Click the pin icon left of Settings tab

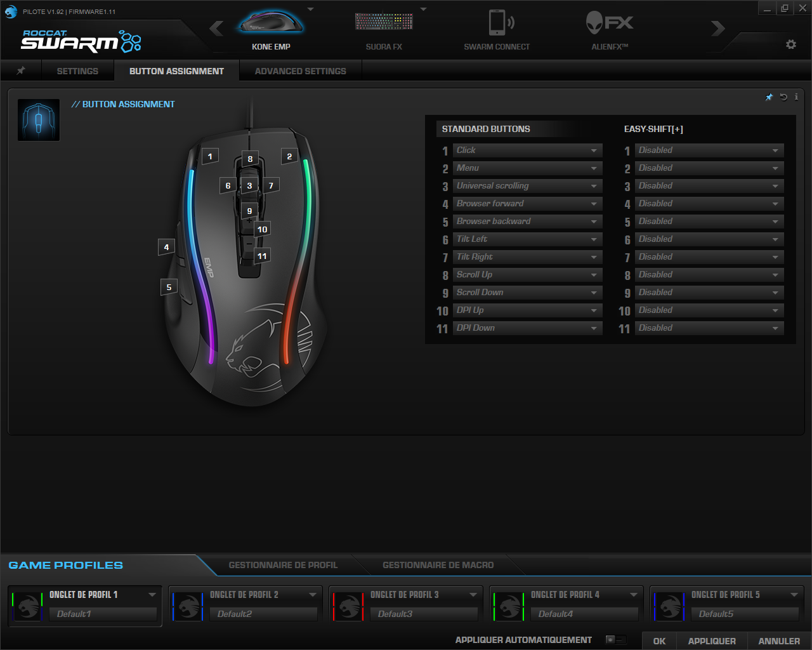click(21, 70)
